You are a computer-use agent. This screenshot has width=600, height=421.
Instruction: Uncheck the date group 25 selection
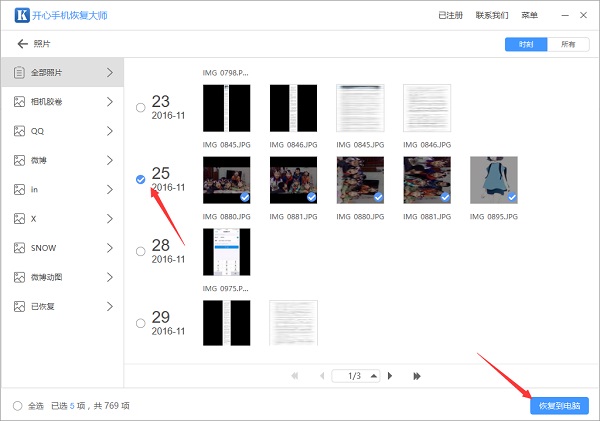[x=140, y=179]
